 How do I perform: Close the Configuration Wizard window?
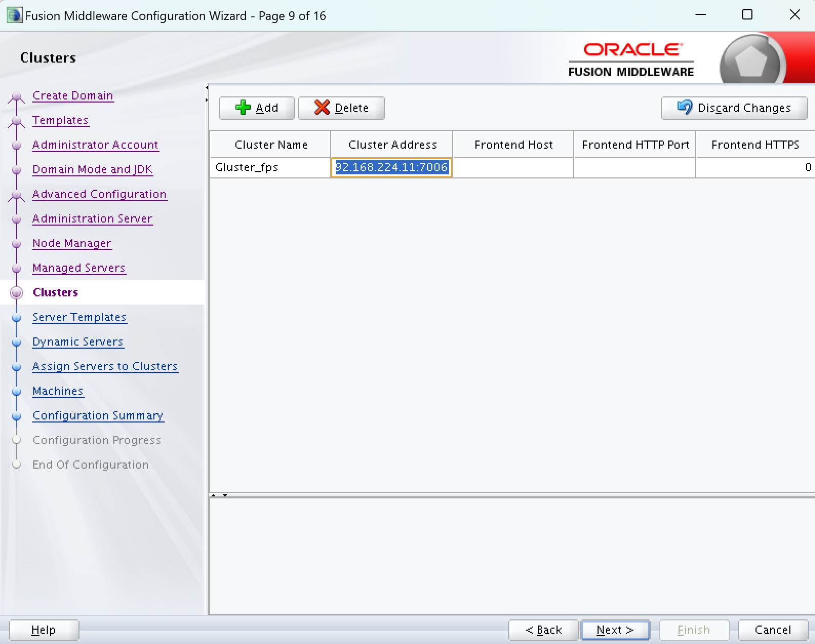click(x=795, y=15)
